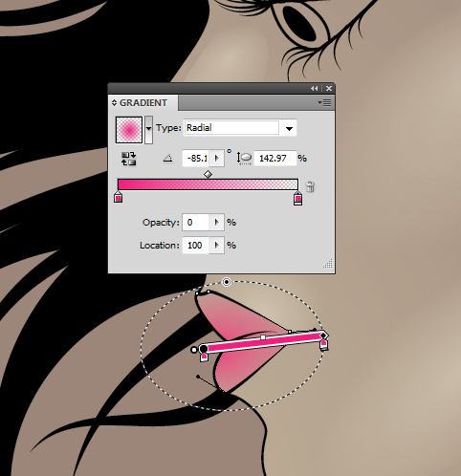Click the aspect ratio icon

pyautogui.click(x=244, y=159)
